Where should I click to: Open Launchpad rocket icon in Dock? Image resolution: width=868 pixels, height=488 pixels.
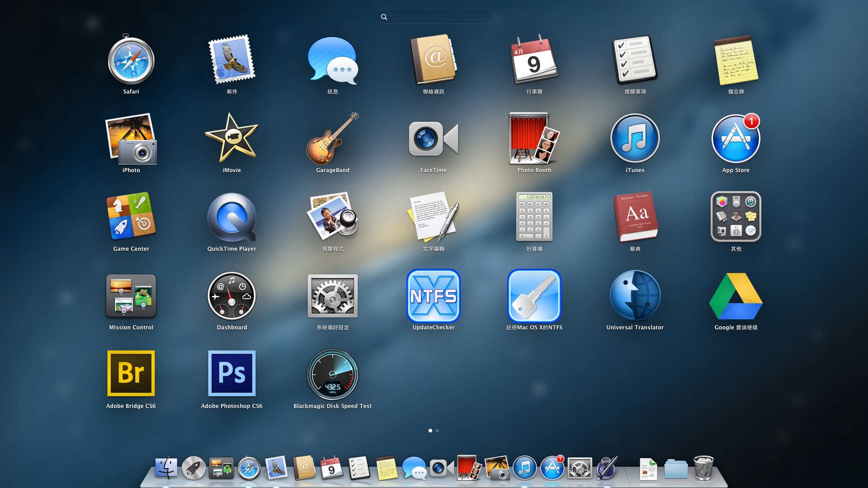click(193, 468)
